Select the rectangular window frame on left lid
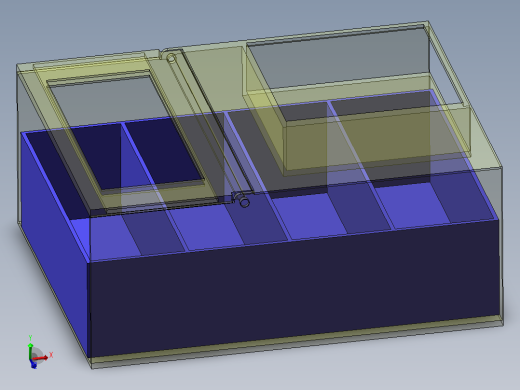The width and height of the screenshot is (520, 390). pos(125,133)
